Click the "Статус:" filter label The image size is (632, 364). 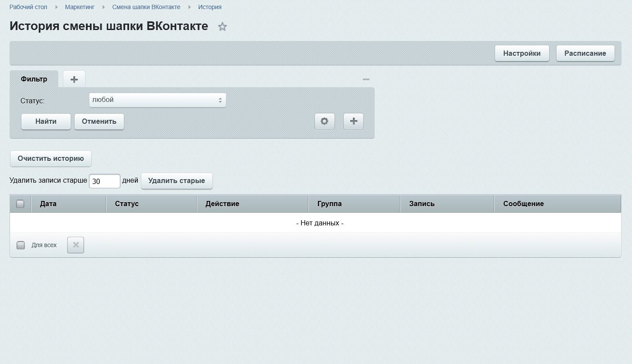(x=32, y=101)
